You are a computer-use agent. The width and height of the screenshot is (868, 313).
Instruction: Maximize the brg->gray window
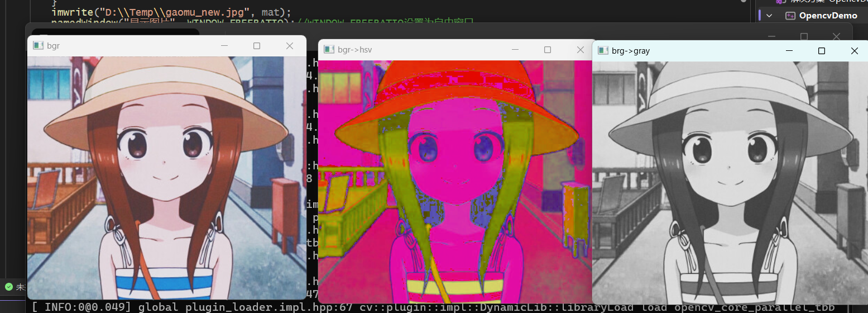(822, 51)
